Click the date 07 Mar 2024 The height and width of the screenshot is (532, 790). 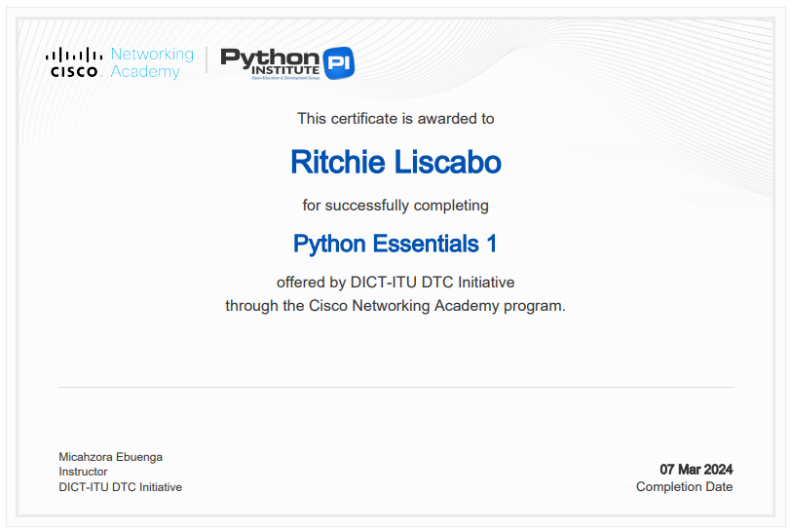click(696, 470)
